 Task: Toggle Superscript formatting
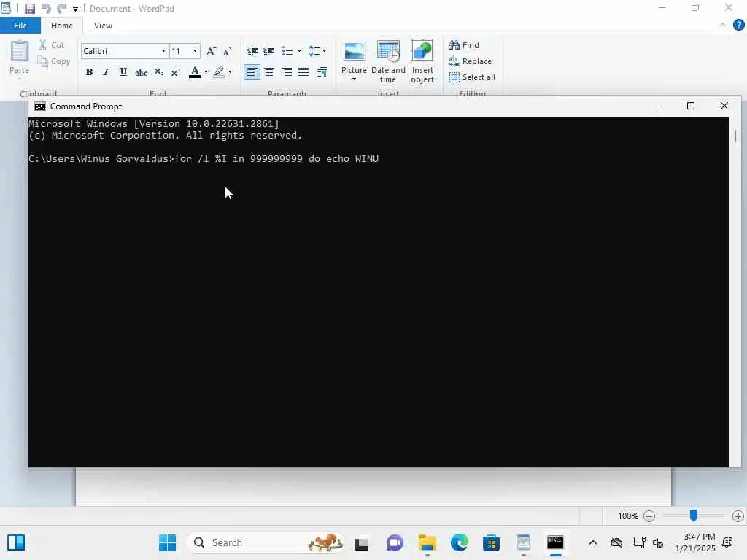pyautogui.click(x=175, y=72)
